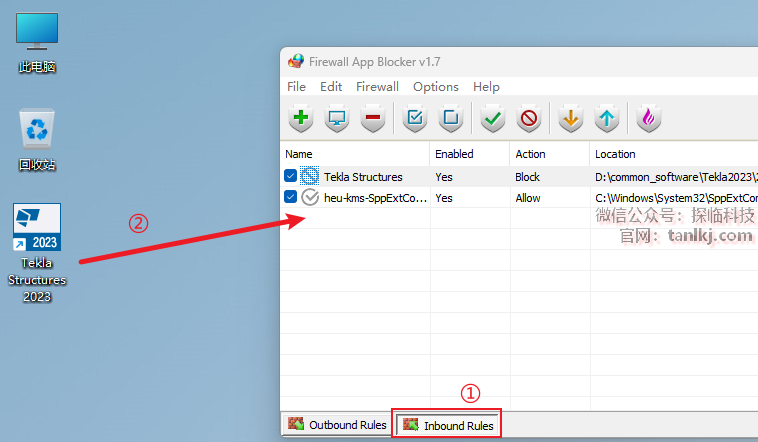The image size is (758, 442).
Task: Click the Firewall App Blocker title bar icon
Action: click(x=296, y=61)
